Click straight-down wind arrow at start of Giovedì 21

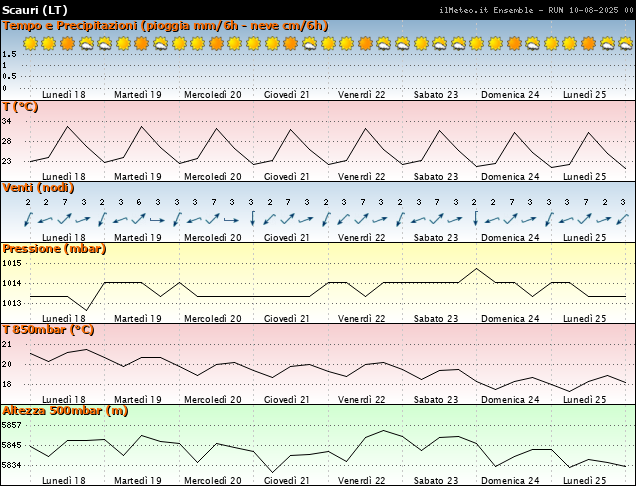tap(252, 218)
